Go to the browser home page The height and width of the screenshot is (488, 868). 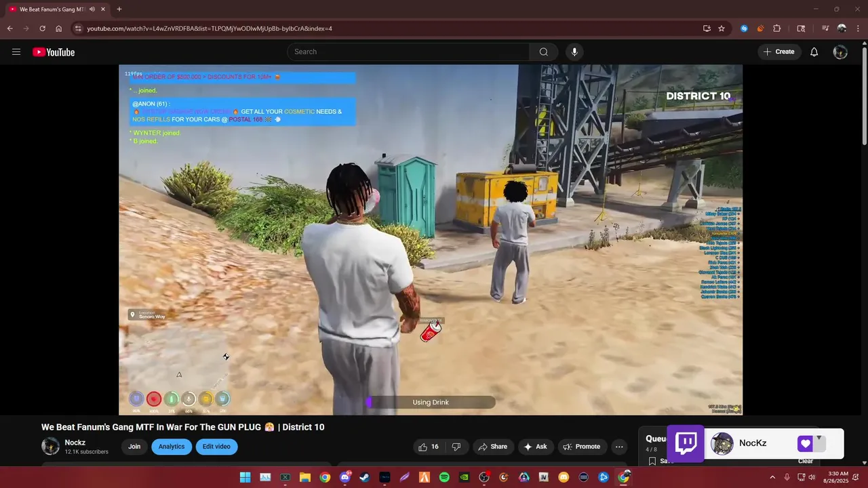pos(59,28)
